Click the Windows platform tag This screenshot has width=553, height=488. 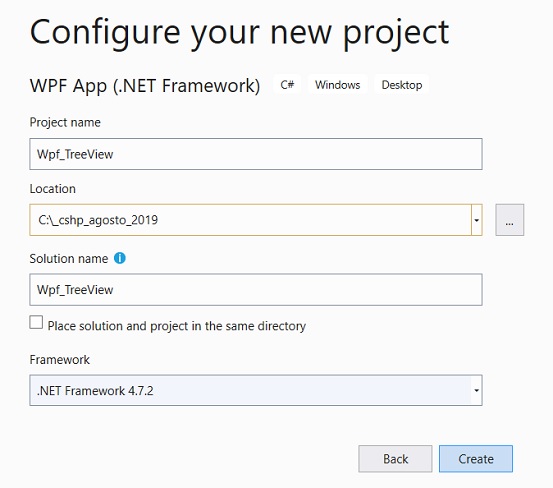338,85
